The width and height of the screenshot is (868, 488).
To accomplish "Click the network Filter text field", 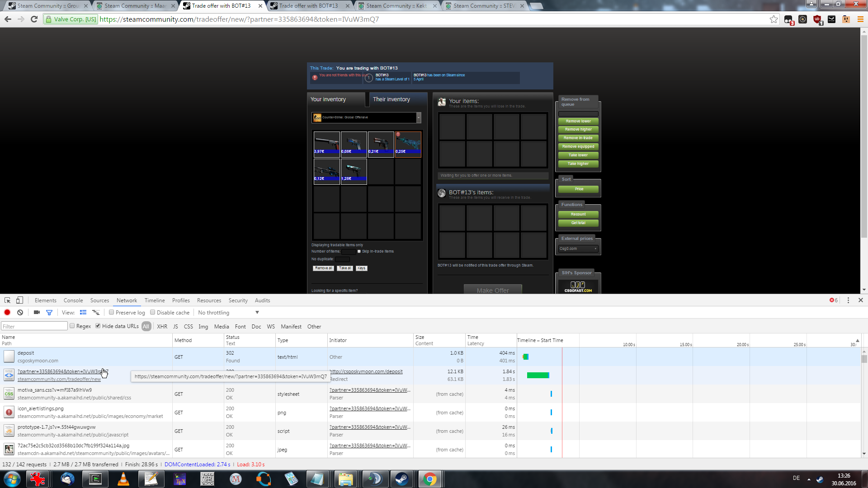I will point(34,326).
